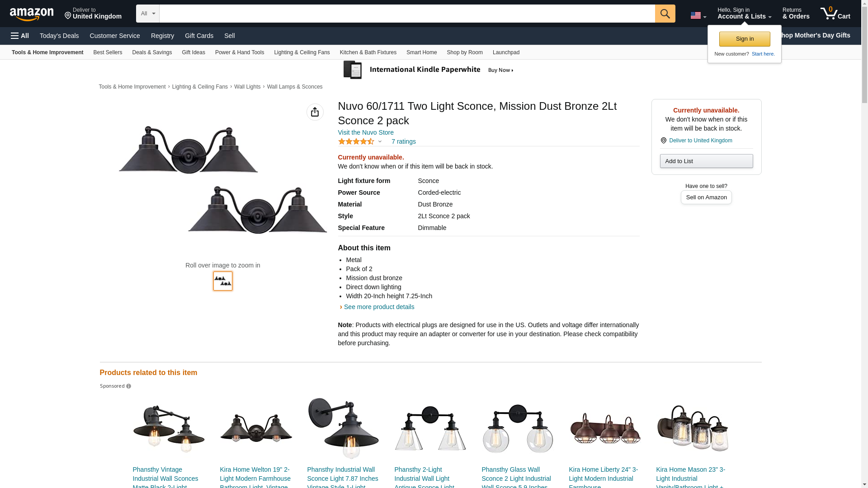Click the Sponsored info icon
The image size is (868, 488).
click(128, 386)
